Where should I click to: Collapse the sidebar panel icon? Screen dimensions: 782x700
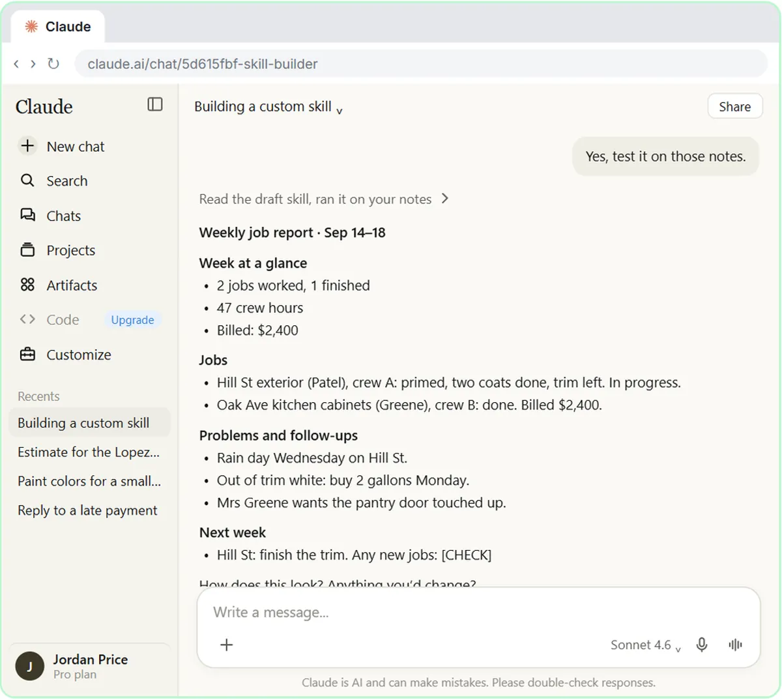point(155,104)
